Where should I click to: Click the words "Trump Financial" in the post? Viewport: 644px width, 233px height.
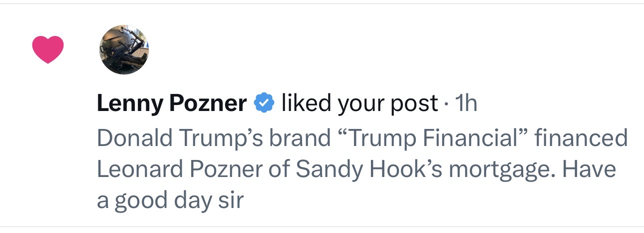point(429,138)
